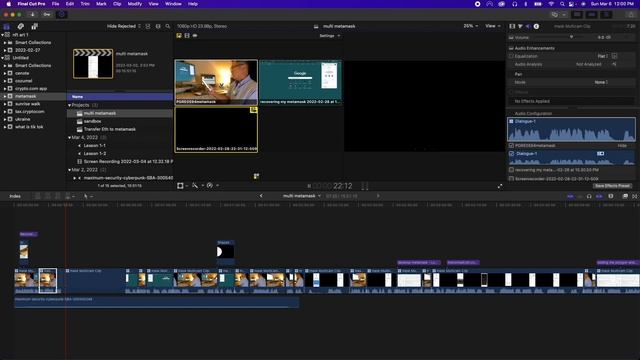Screen dimensions: 640x360
Task: Click Hide next to P0000084metamask
Action: click(622, 145)
